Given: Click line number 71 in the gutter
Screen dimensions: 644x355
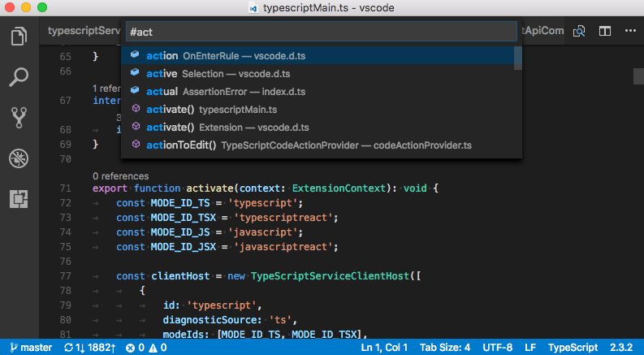Looking at the screenshot, I should coord(65,188).
